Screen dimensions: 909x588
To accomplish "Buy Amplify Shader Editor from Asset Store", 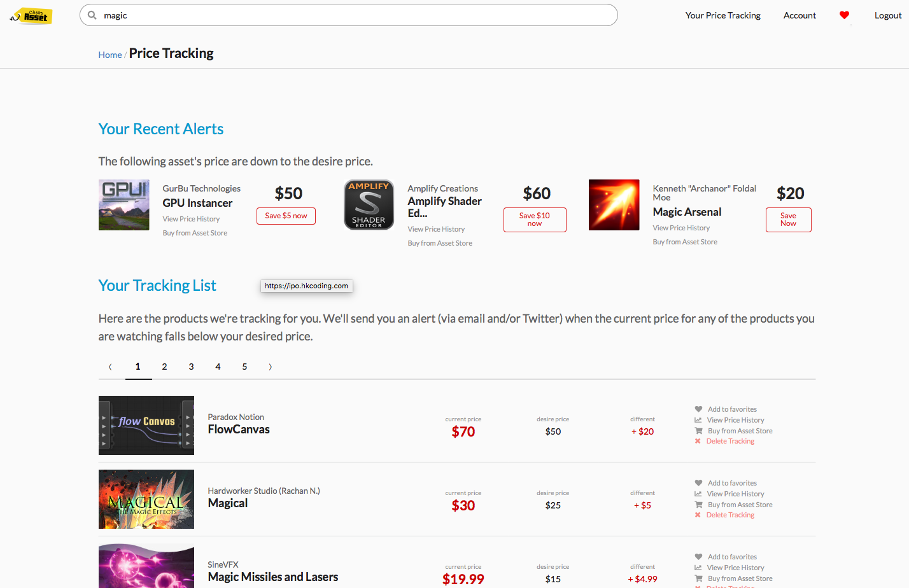I will coord(440,243).
